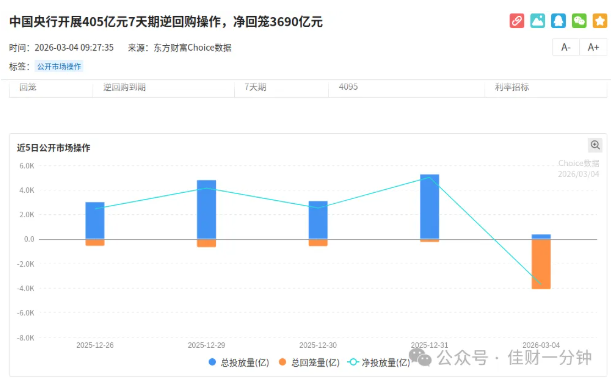Copy article link with red chain icon
Screen dimensions: 615x386
(517, 21)
